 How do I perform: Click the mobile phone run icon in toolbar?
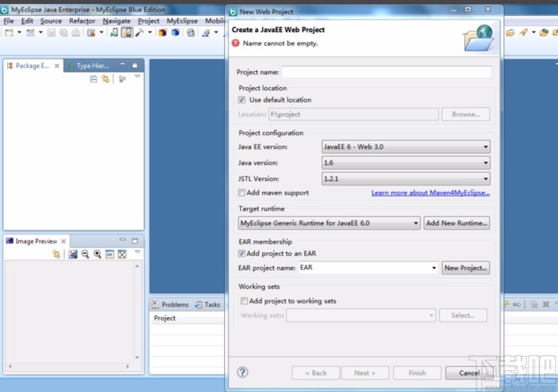(114, 32)
